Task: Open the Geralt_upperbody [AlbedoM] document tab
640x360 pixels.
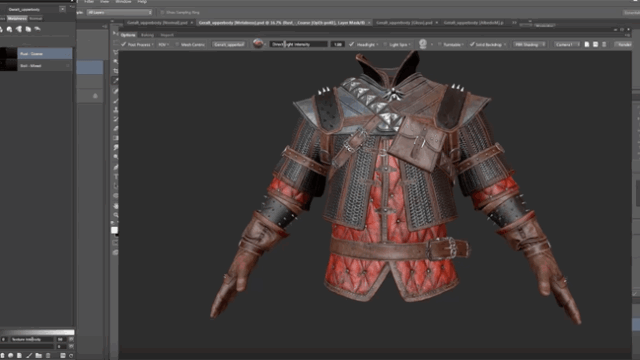Action: [473, 22]
